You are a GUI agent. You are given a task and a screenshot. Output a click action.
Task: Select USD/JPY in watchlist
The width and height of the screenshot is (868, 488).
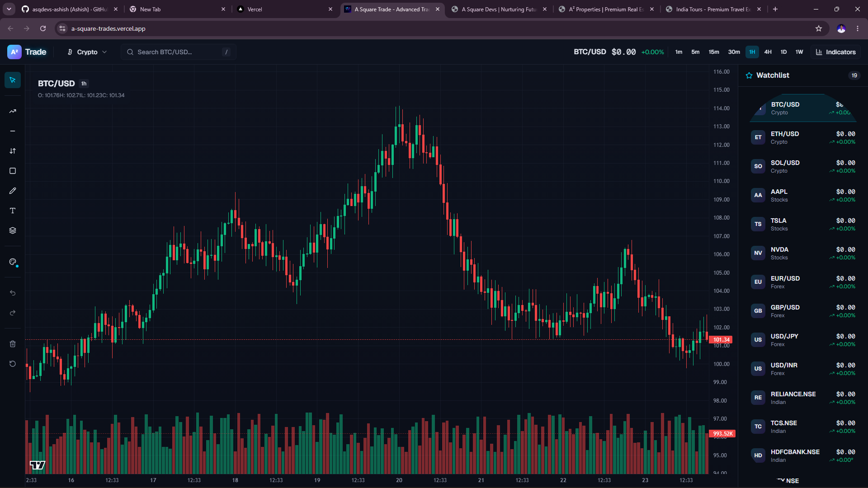tap(803, 340)
